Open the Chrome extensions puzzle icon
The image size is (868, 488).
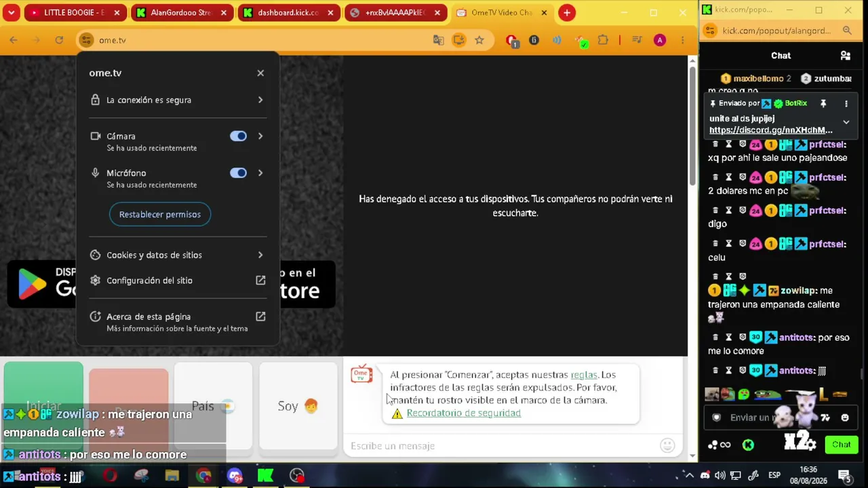(x=603, y=40)
